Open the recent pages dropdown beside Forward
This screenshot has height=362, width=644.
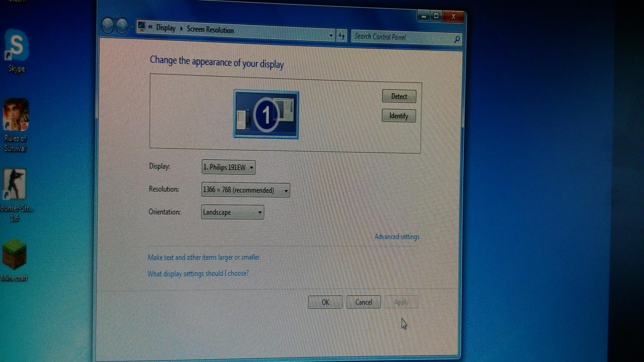pyautogui.click(x=132, y=26)
